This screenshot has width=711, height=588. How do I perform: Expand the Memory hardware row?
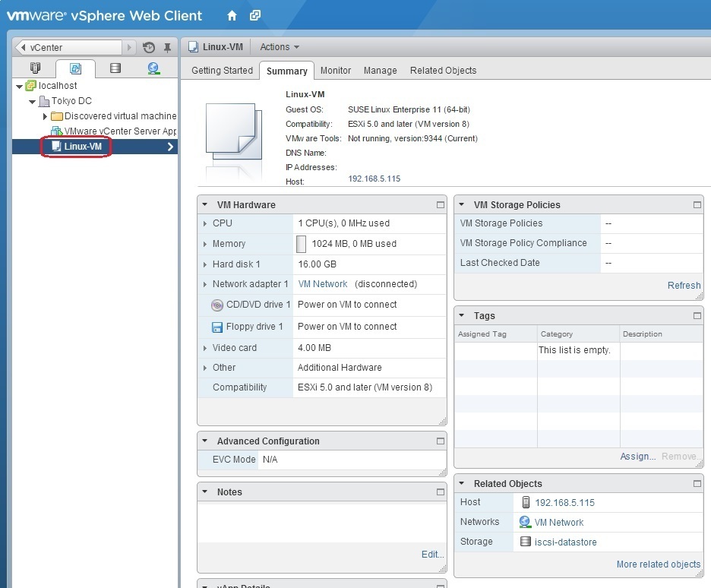205,244
